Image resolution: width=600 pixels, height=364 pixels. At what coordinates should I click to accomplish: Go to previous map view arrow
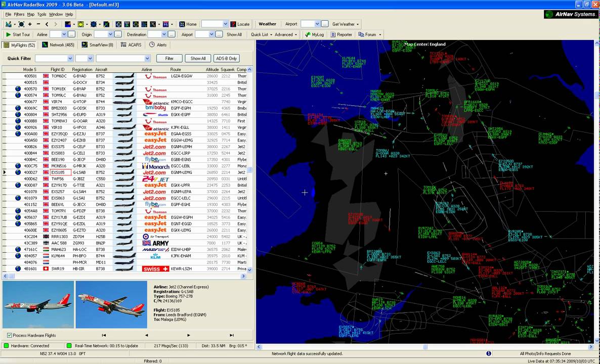tap(47, 24)
